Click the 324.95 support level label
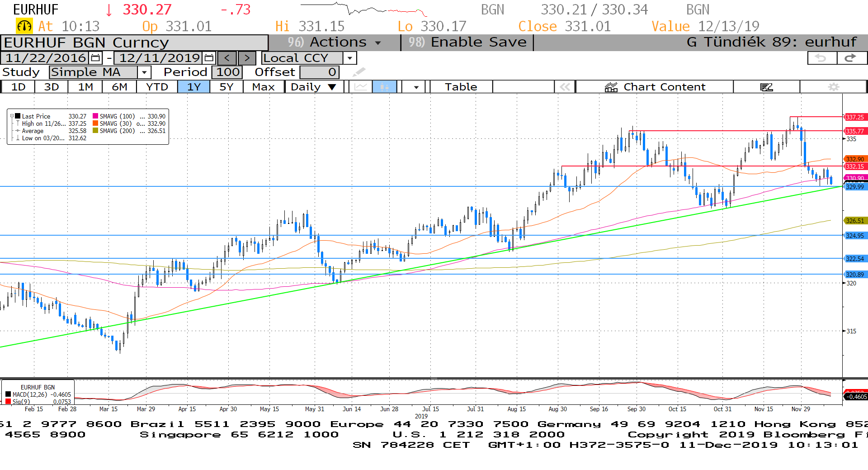The image size is (868, 470). 855,236
